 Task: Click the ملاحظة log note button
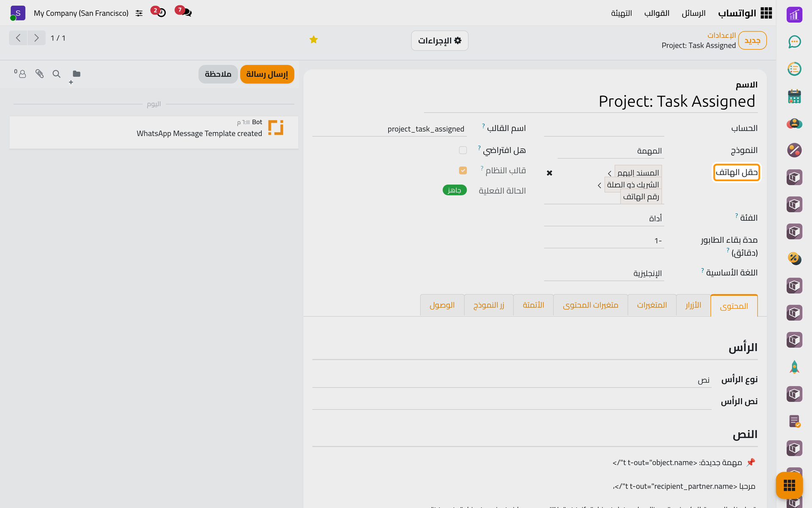218,74
